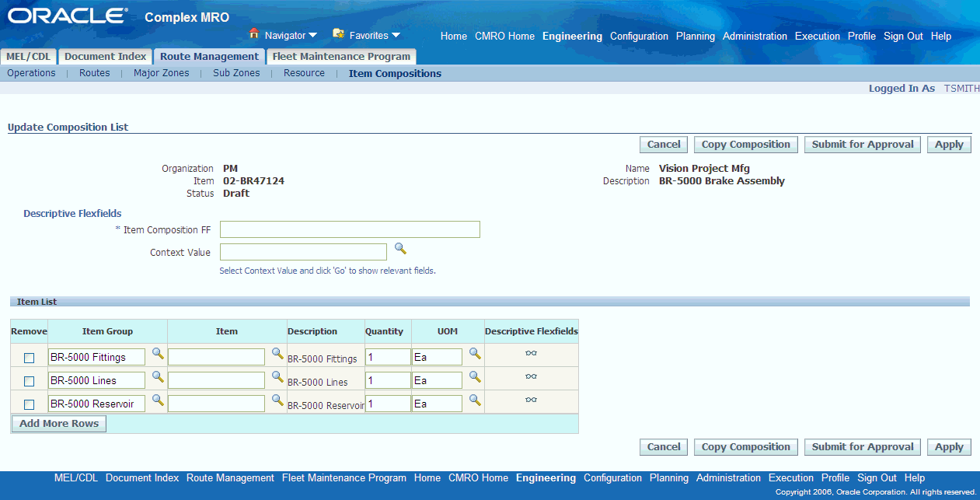980x500 pixels.
Task: Click top Apply button
Action: pos(949,145)
